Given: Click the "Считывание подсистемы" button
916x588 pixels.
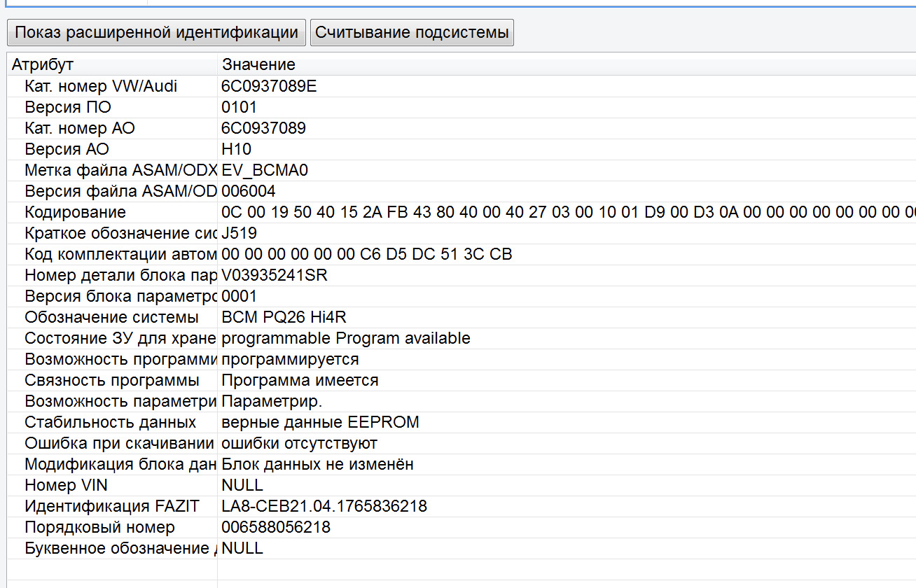Looking at the screenshot, I should coord(412,32).
